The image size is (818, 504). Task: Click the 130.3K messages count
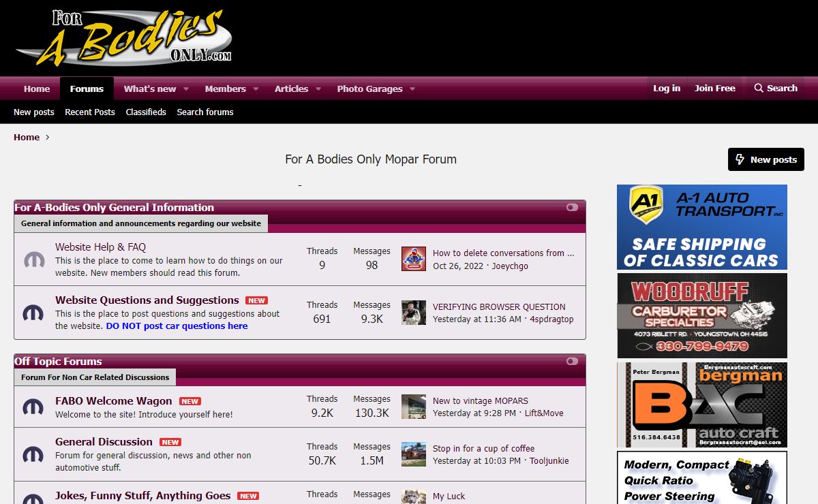[x=372, y=413]
